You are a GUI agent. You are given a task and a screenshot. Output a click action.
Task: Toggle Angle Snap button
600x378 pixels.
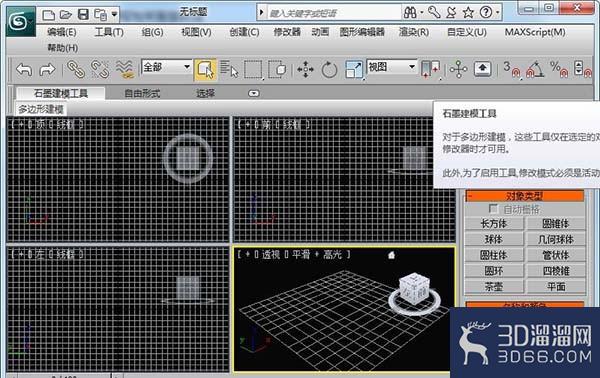pyautogui.click(x=535, y=70)
